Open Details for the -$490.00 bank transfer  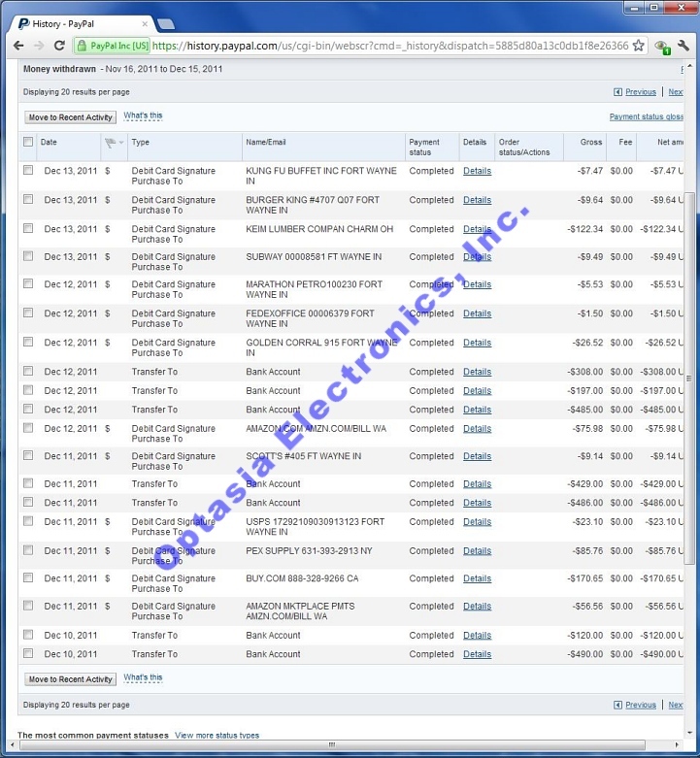[477, 654]
